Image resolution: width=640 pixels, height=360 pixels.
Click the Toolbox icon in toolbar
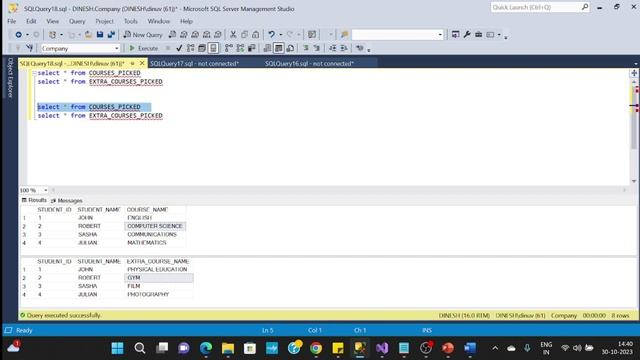click(478, 35)
